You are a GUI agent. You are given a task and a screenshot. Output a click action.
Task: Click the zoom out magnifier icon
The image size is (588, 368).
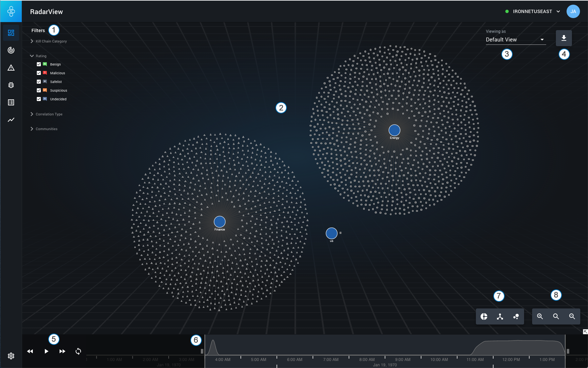tap(572, 316)
